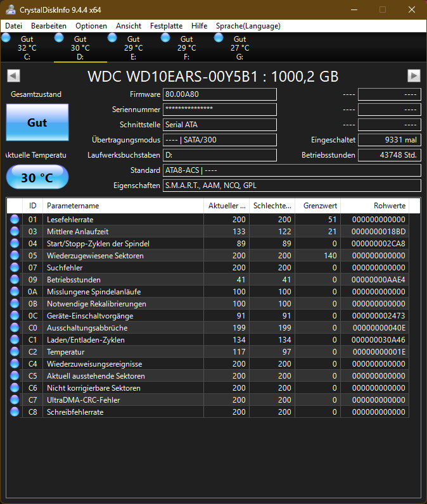Click the Eingeschaltet value 9331 mal

(x=390, y=140)
